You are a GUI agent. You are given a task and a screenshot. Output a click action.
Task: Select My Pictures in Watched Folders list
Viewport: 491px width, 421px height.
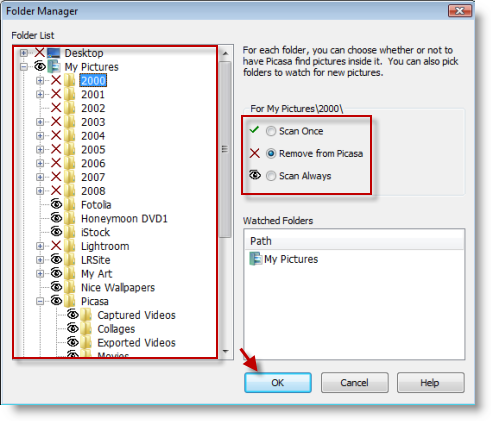tap(291, 259)
